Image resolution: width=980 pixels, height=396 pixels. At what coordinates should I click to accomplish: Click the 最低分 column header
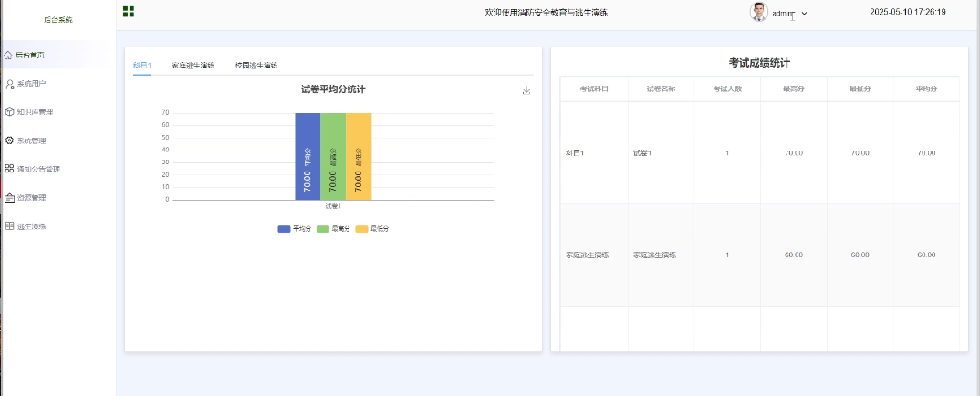(860, 89)
